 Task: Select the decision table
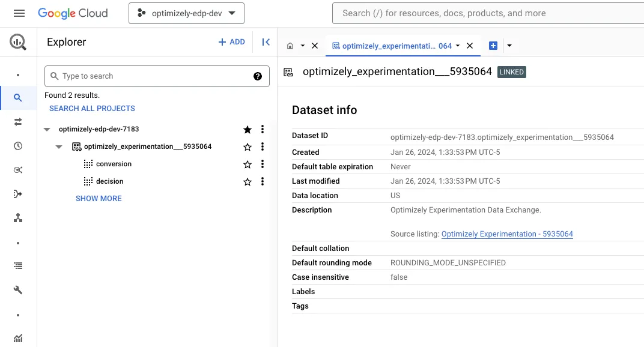pos(110,181)
